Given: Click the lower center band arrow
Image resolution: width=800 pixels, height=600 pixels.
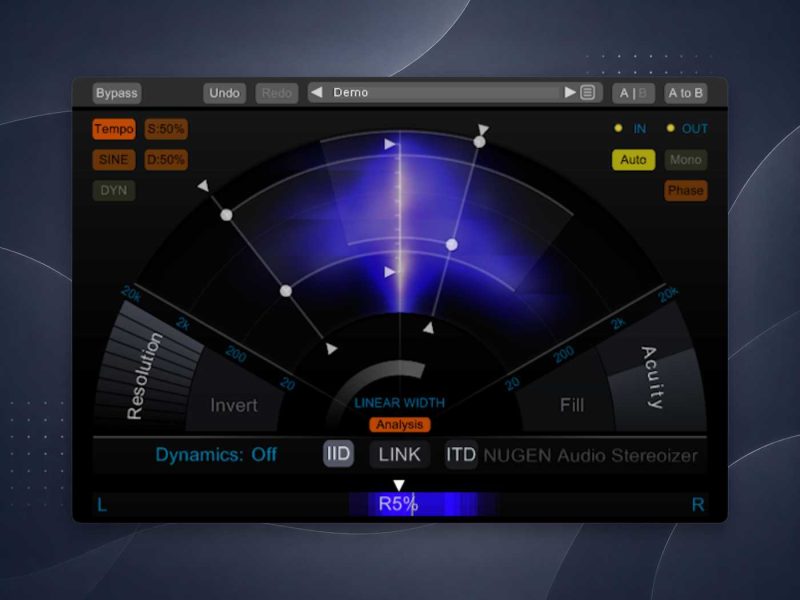Looking at the screenshot, I should [x=389, y=272].
